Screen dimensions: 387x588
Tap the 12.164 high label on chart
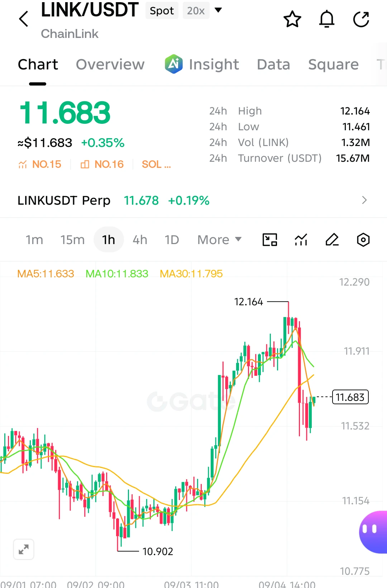248,302
